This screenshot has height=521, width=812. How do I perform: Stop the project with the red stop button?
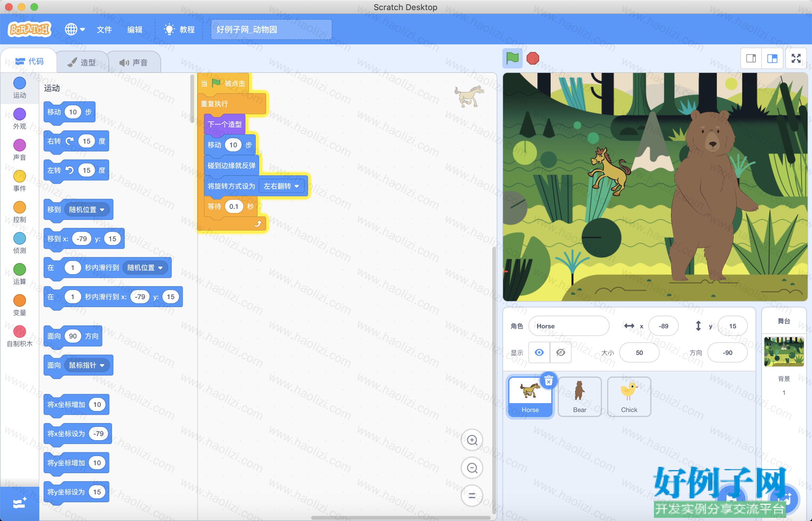tap(533, 58)
